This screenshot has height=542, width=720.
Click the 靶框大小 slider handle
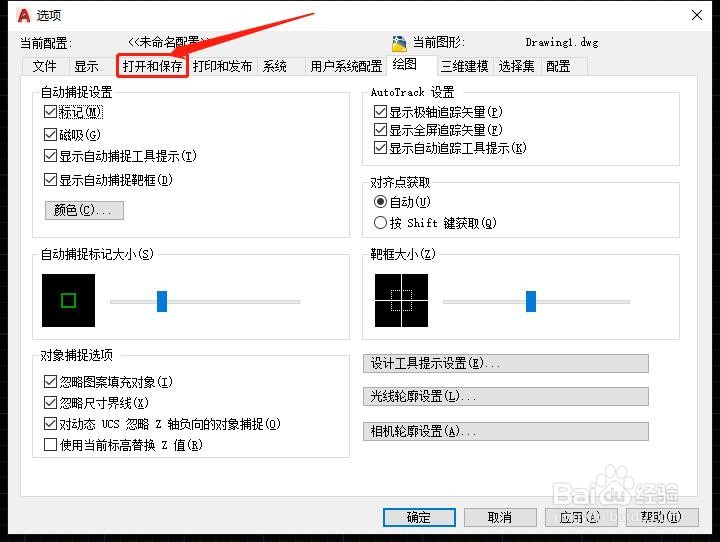pyautogui.click(x=531, y=301)
